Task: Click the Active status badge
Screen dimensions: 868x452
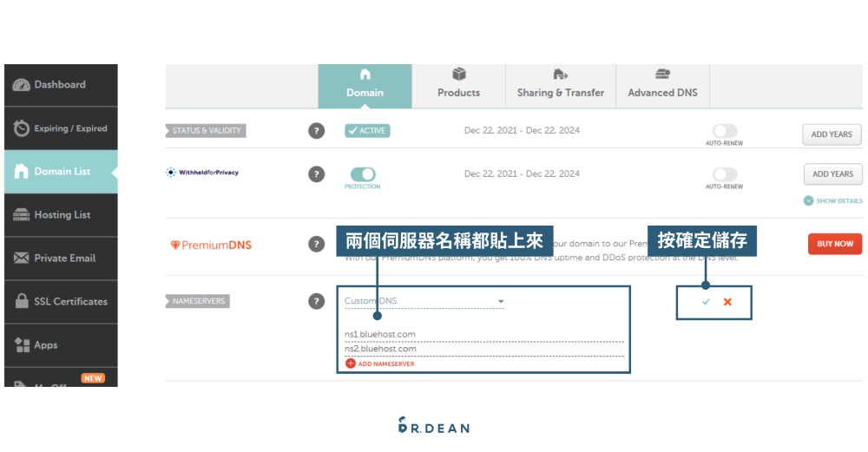Action: coord(367,131)
